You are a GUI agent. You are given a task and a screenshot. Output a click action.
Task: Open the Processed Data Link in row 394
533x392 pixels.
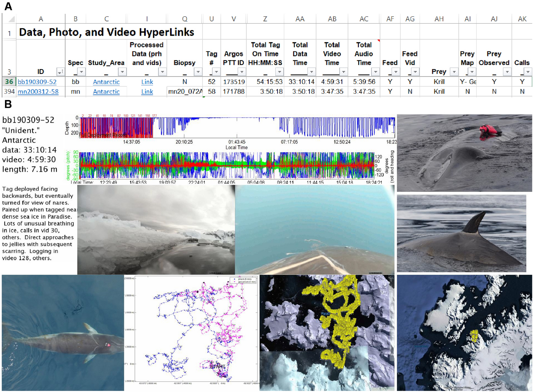tap(147, 92)
